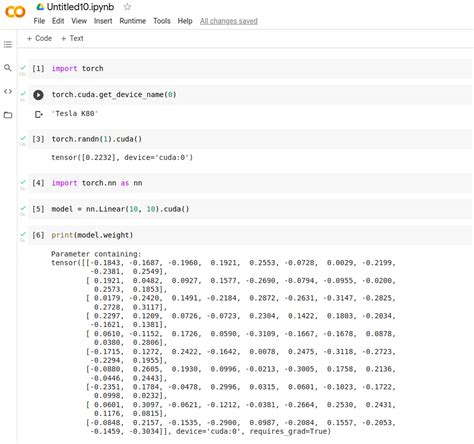The width and height of the screenshot is (474, 444).
Task: Rename the notebook title Untitled10.ipynb
Action: [x=80, y=7]
